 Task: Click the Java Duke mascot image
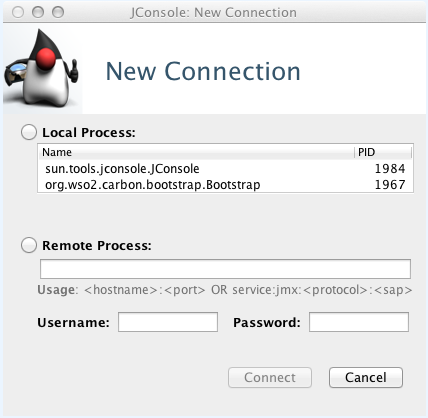(x=42, y=68)
